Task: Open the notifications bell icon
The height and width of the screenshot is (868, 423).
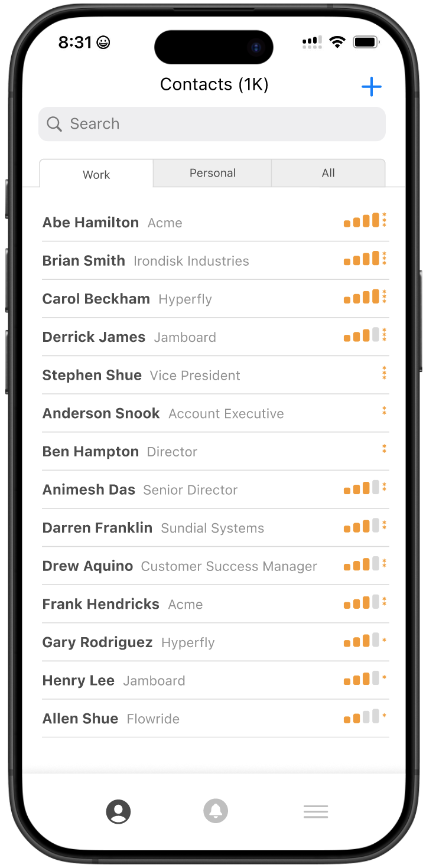Action: point(216,811)
